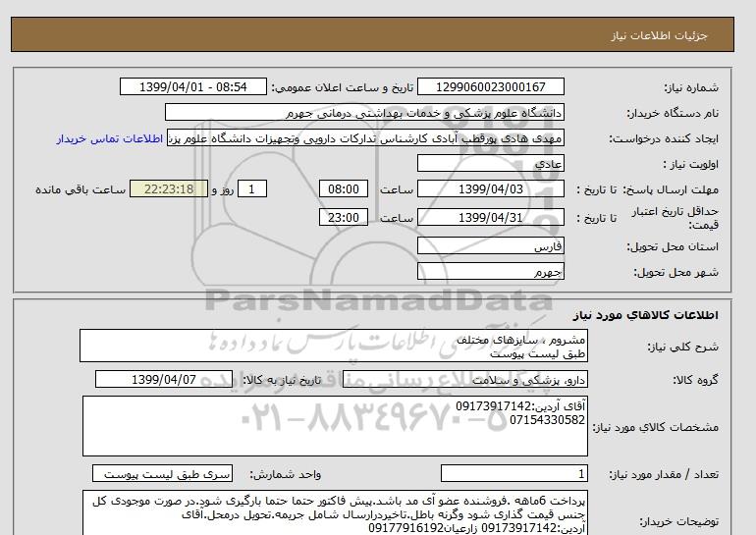This screenshot has height=535, width=756.
Task: Click the price validity date 1399/04/31
Action: (490, 217)
